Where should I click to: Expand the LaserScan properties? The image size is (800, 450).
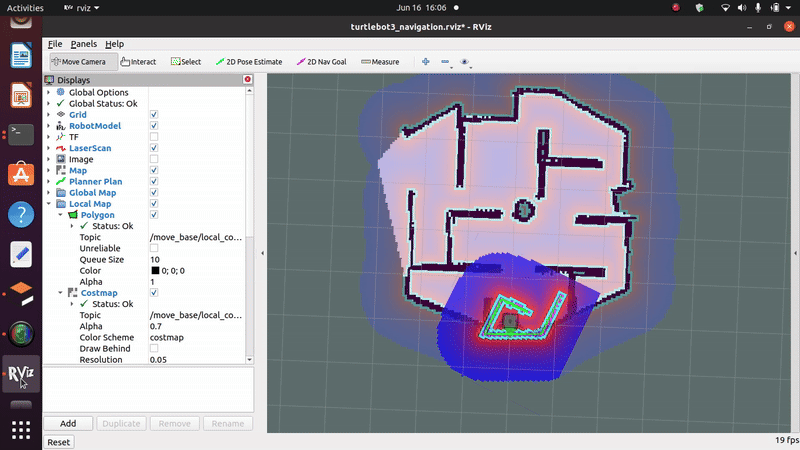click(48, 148)
